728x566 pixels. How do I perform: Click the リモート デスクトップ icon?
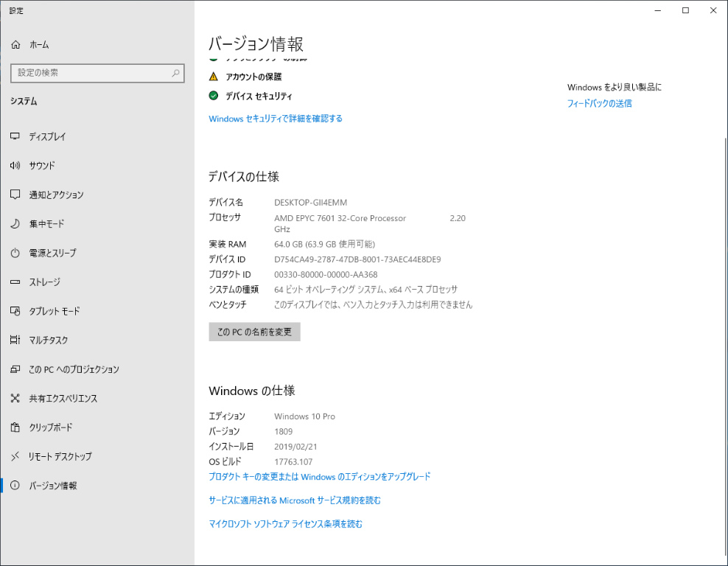(15, 456)
